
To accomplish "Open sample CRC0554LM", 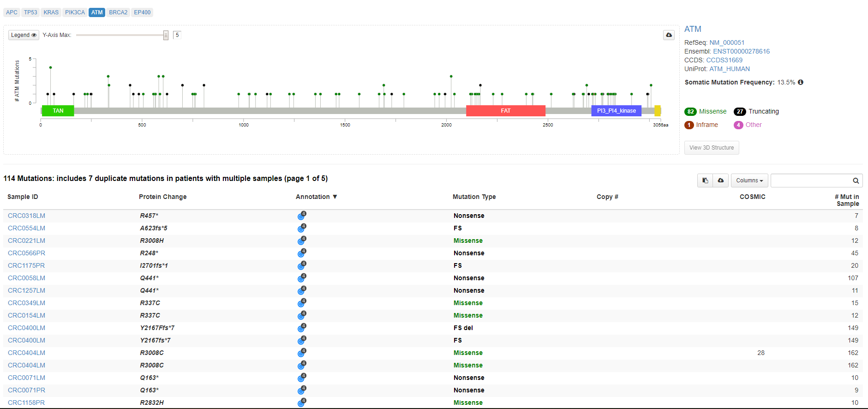I will (27, 228).
